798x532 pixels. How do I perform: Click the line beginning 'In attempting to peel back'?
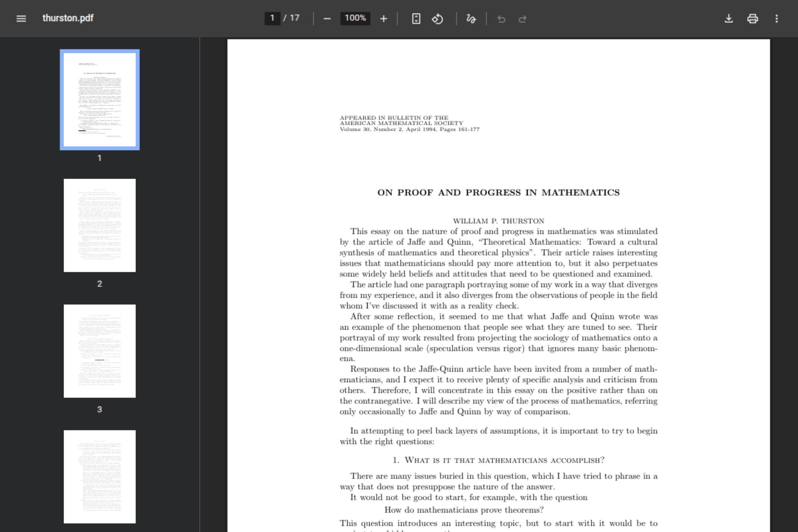504,431
